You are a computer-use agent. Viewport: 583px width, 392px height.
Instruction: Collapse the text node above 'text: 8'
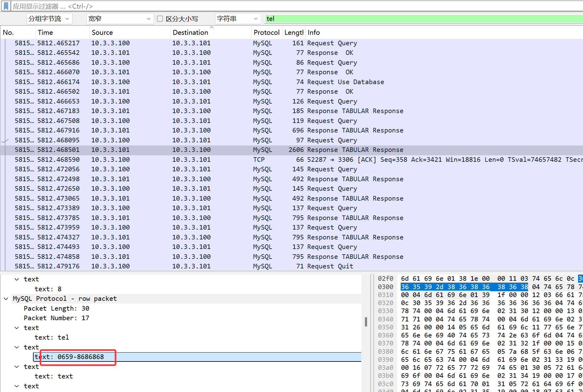[x=17, y=279]
